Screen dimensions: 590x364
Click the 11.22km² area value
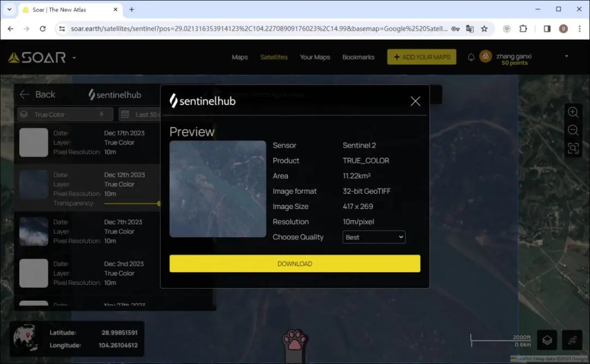356,176
